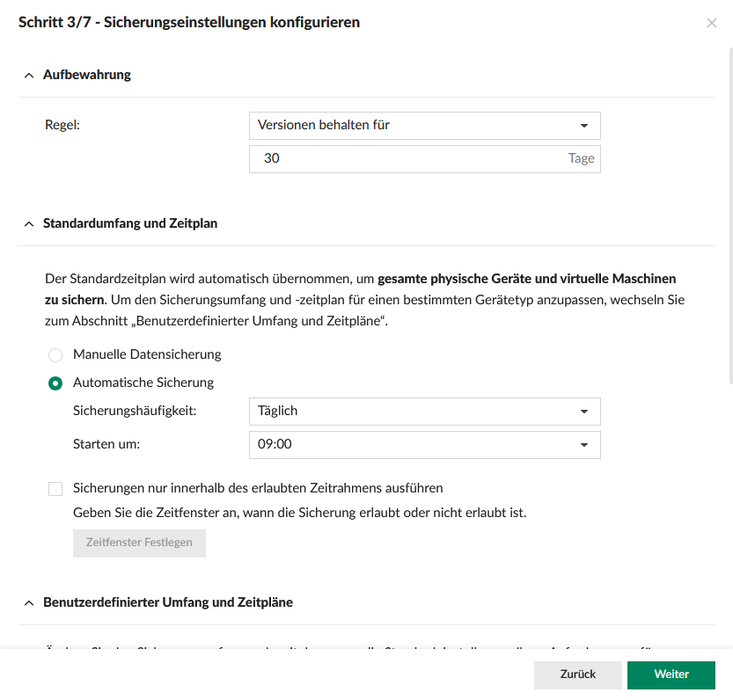
Task: Go back with the Zurück button
Action: 577,674
